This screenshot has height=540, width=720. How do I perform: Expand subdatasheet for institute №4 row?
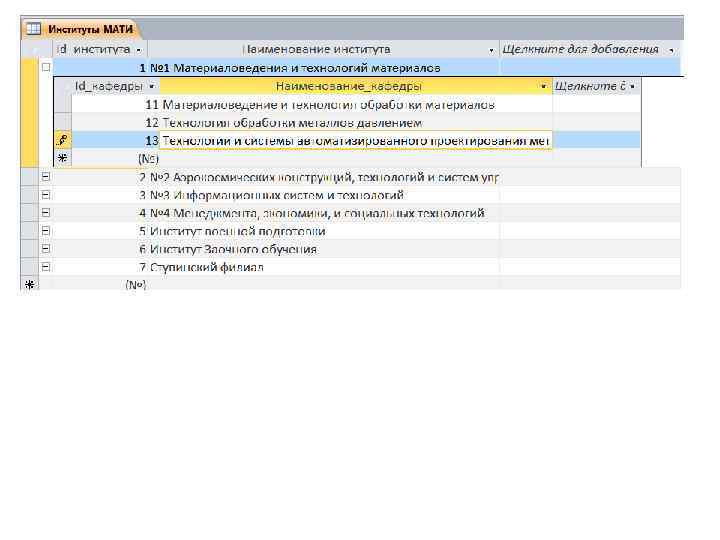pyautogui.click(x=45, y=213)
